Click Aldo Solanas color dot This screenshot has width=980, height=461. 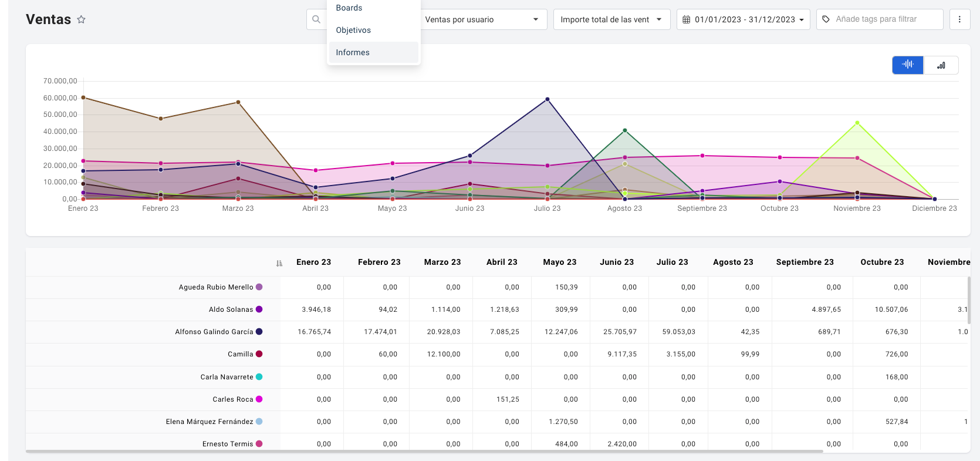[x=259, y=309]
